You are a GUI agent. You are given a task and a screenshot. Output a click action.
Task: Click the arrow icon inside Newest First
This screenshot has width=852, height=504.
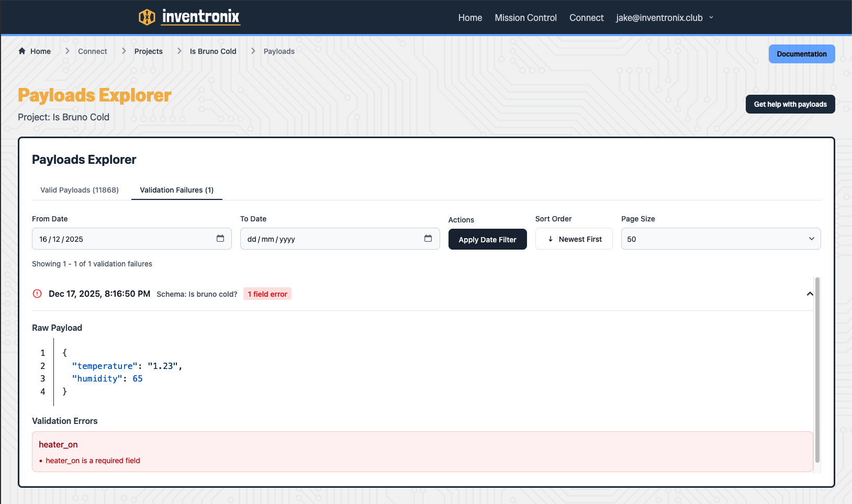click(x=550, y=239)
